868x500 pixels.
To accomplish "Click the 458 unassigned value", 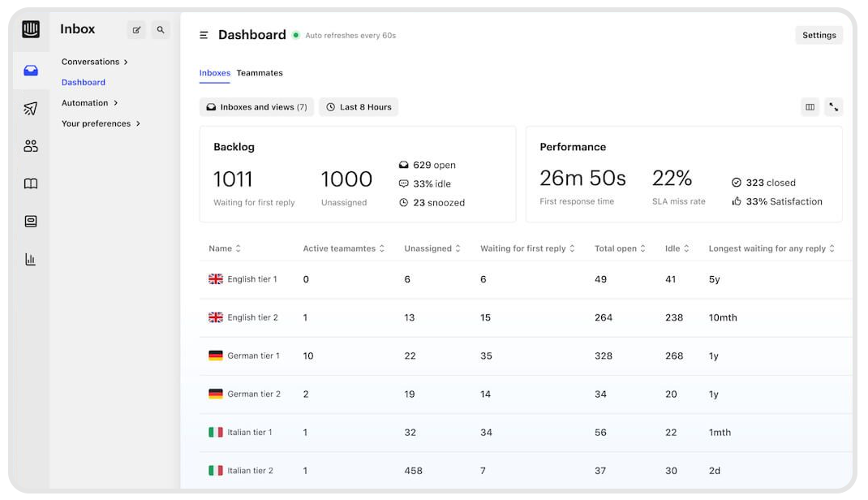I will (414, 471).
